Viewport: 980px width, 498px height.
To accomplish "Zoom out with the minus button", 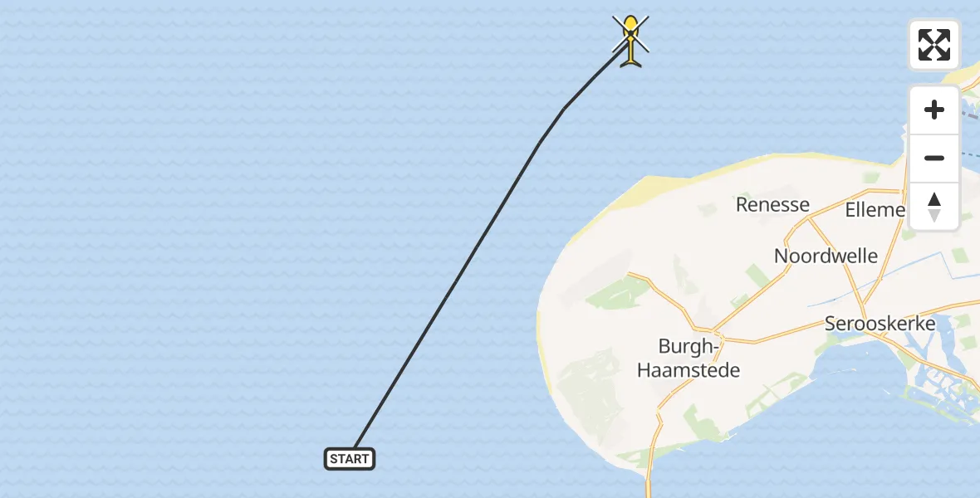I will coord(933,158).
